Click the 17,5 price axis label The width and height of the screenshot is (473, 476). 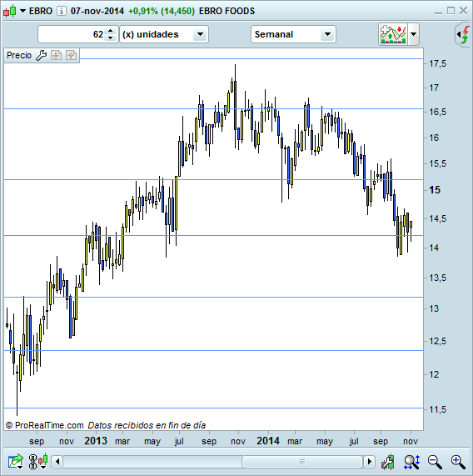pos(437,63)
